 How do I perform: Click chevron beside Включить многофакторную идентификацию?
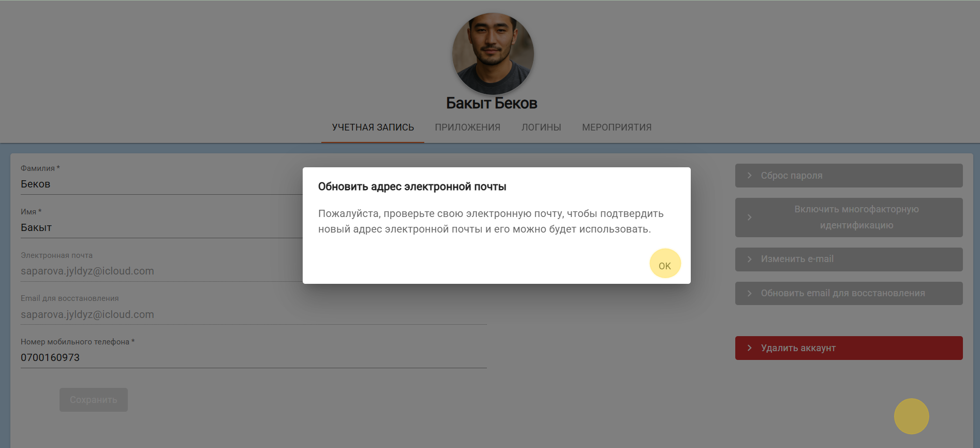pos(749,218)
